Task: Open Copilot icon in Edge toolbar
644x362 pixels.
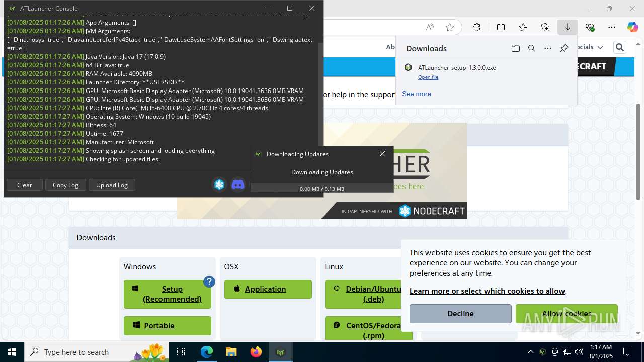Action: pyautogui.click(x=632, y=27)
